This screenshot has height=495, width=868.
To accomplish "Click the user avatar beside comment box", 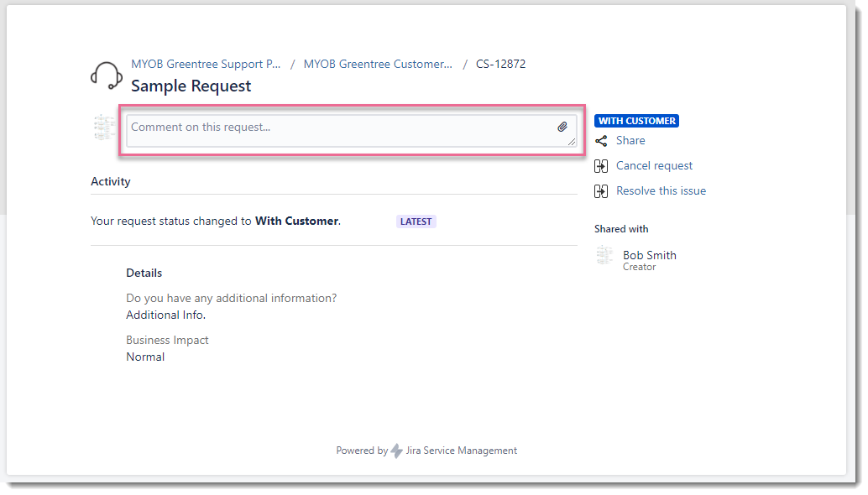I will 103,128.
